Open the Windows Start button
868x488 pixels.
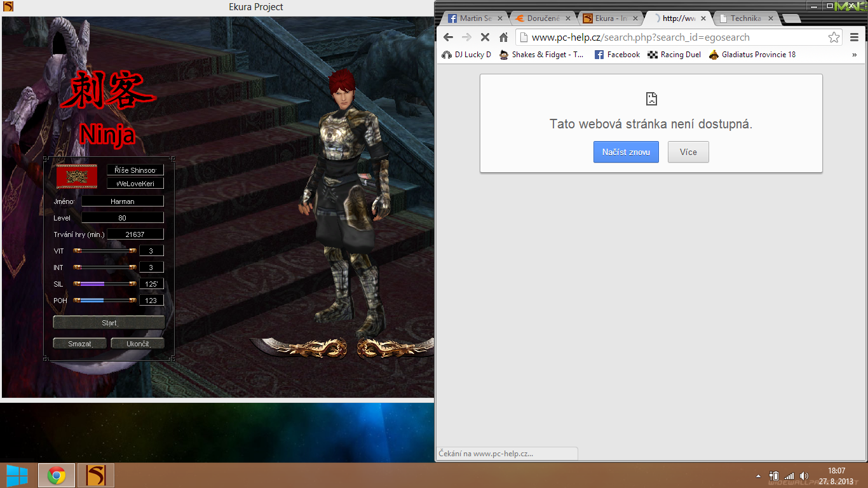coord(17,475)
